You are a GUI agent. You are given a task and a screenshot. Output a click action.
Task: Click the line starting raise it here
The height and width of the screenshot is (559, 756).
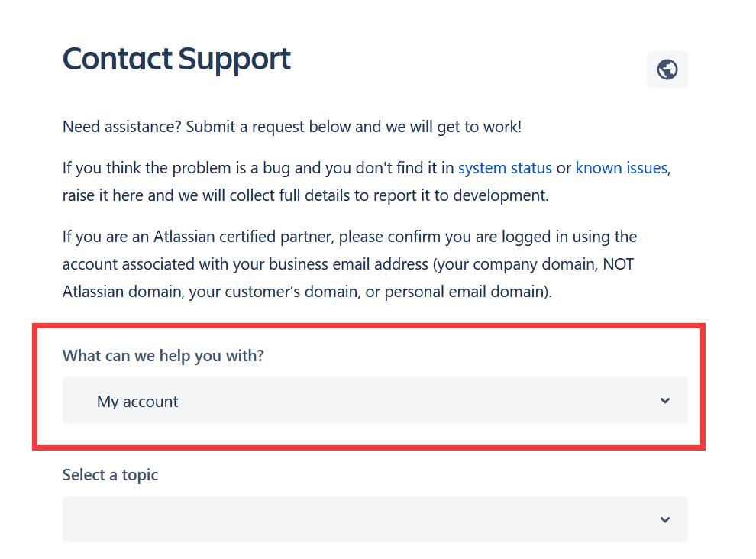point(305,195)
